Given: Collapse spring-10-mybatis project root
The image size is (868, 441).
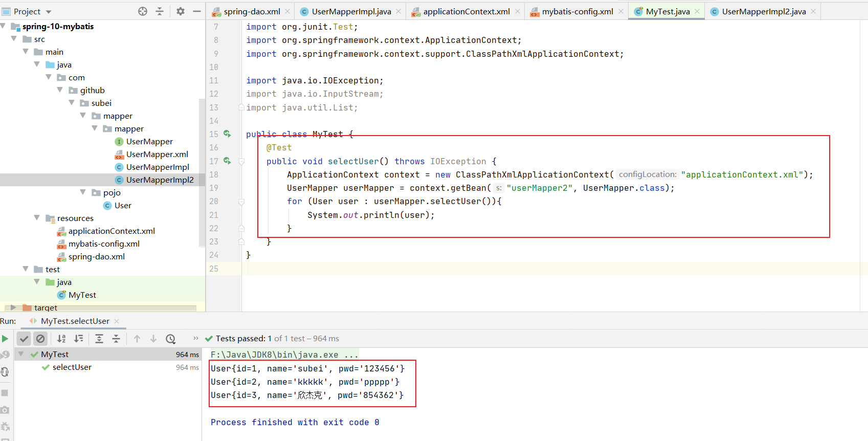Looking at the screenshot, I should [4, 26].
